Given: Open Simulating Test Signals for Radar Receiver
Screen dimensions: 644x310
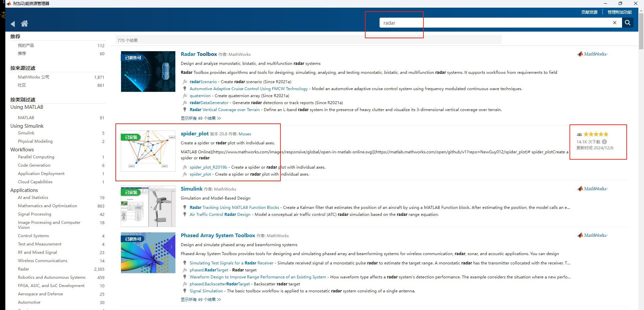Looking at the screenshot, I should 232,263.
